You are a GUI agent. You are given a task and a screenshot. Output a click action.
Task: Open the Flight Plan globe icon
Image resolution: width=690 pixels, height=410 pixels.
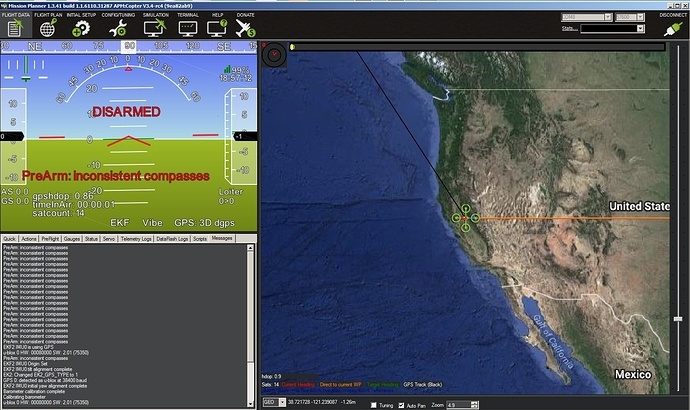(48, 28)
